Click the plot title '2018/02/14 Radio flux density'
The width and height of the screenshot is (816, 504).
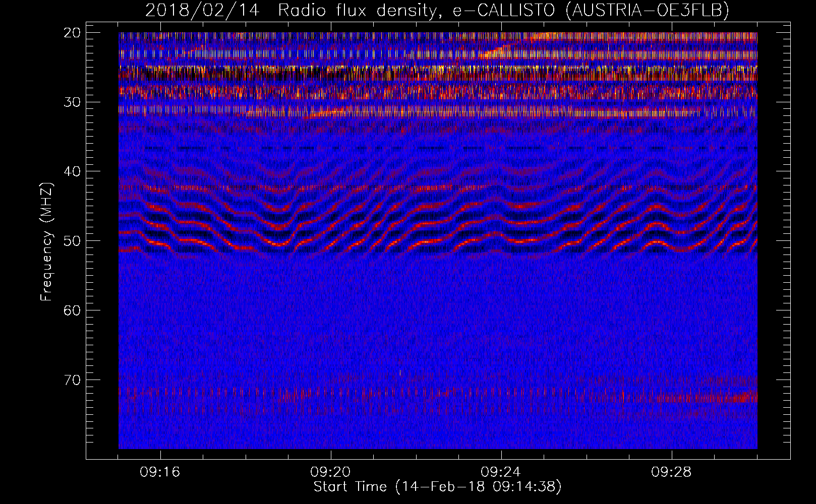(x=437, y=10)
